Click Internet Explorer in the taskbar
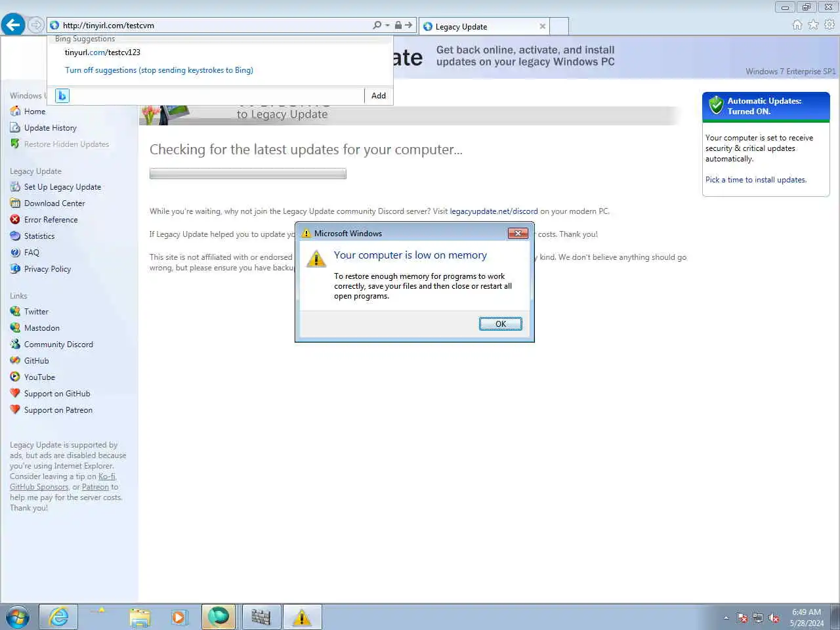Viewport: 840px width, 630px height. coord(59,618)
